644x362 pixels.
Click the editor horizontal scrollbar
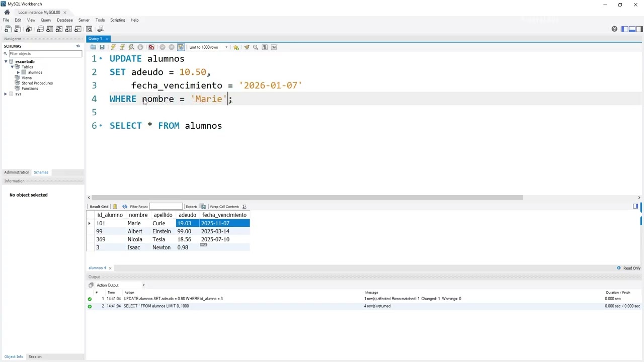307,198
